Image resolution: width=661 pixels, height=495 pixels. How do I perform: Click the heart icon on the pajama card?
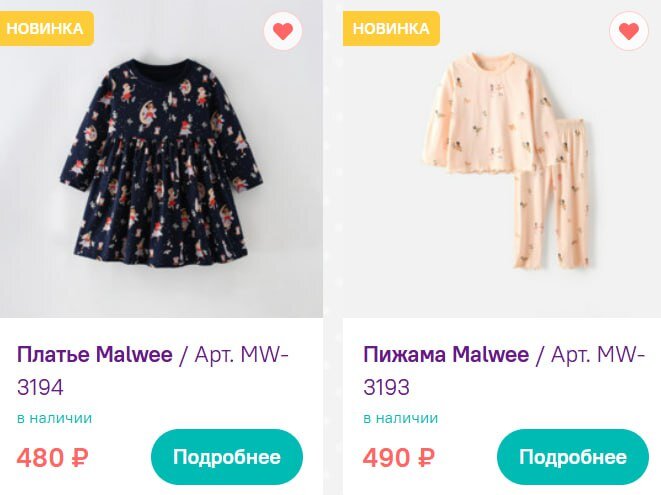[x=629, y=31]
